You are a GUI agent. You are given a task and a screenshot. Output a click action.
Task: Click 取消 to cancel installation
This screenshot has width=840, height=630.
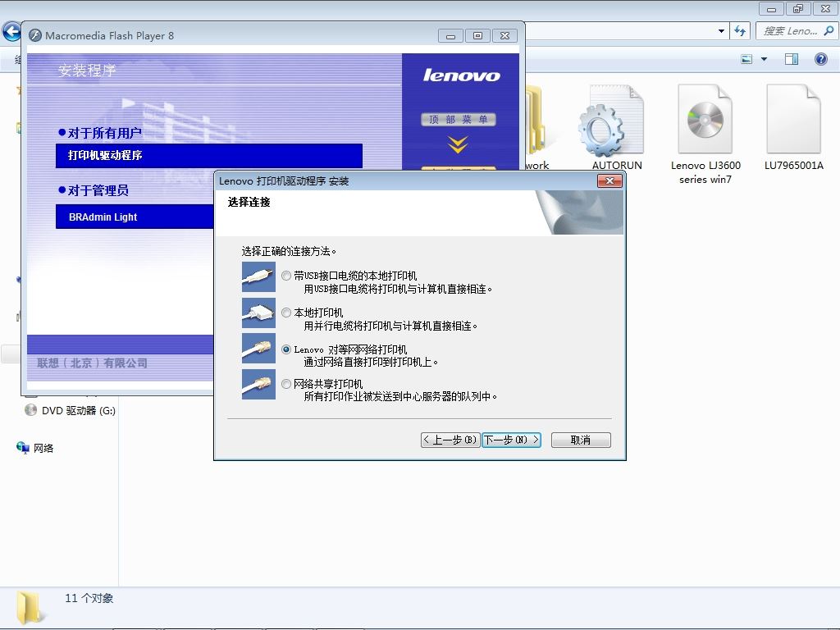(581, 440)
